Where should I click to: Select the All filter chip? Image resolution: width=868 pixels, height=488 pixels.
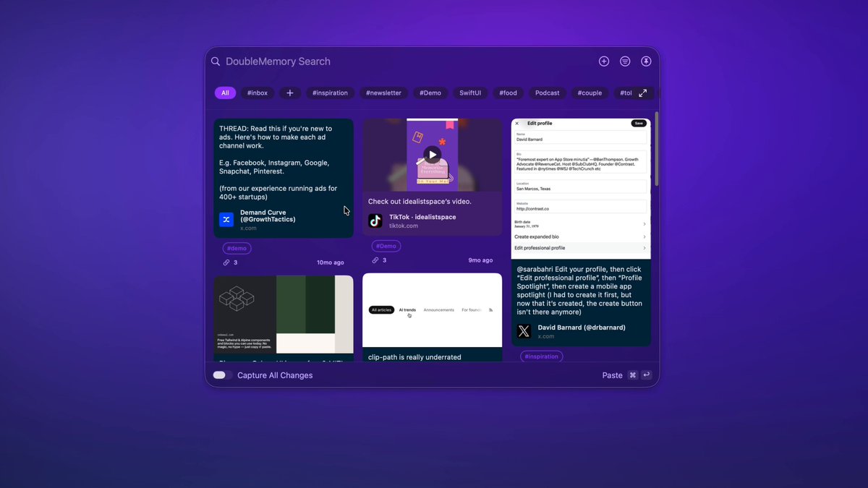(x=225, y=93)
